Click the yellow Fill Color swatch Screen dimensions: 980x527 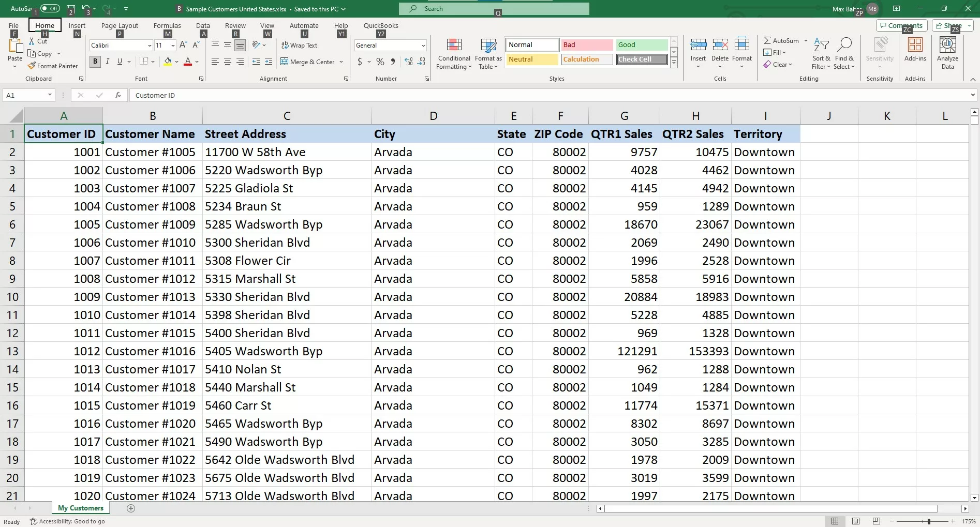168,62
